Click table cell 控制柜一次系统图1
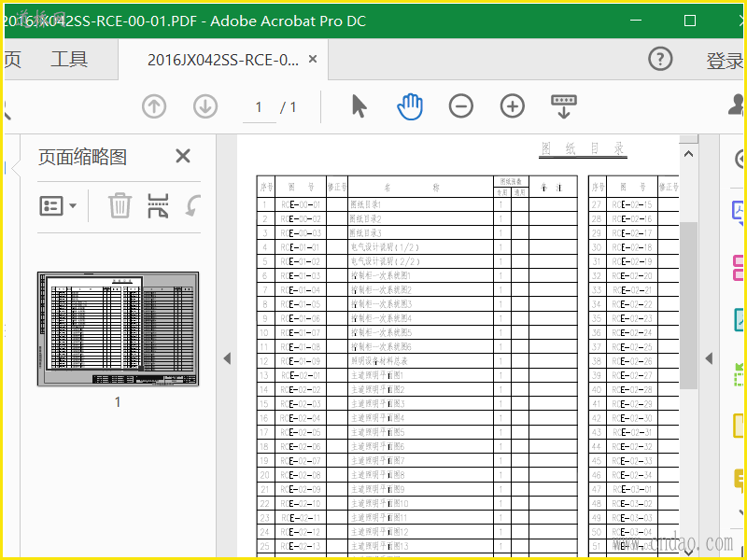This screenshot has width=747, height=560. (x=421, y=275)
